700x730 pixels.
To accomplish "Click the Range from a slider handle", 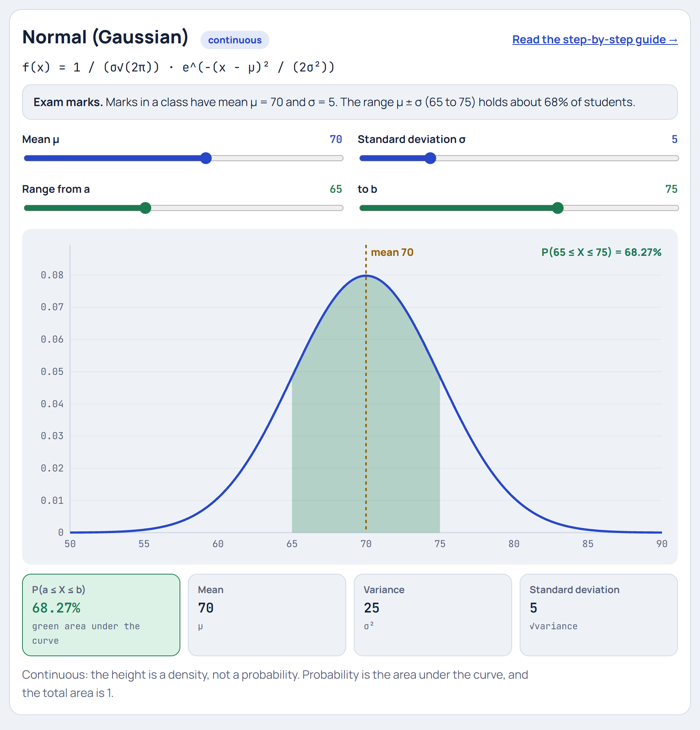I will (145, 208).
